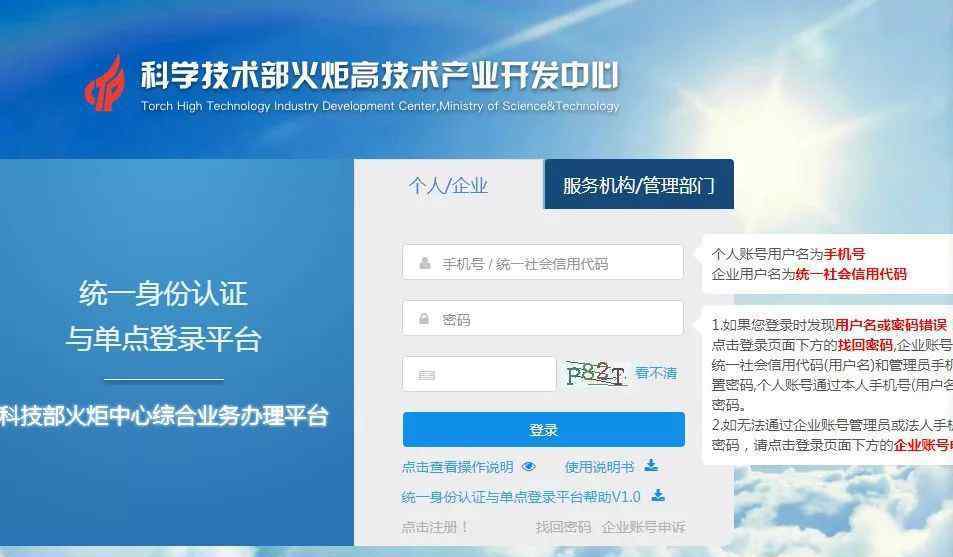Click download icon next to 使用说明书
The image size is (953, 557).
point(652,466)
